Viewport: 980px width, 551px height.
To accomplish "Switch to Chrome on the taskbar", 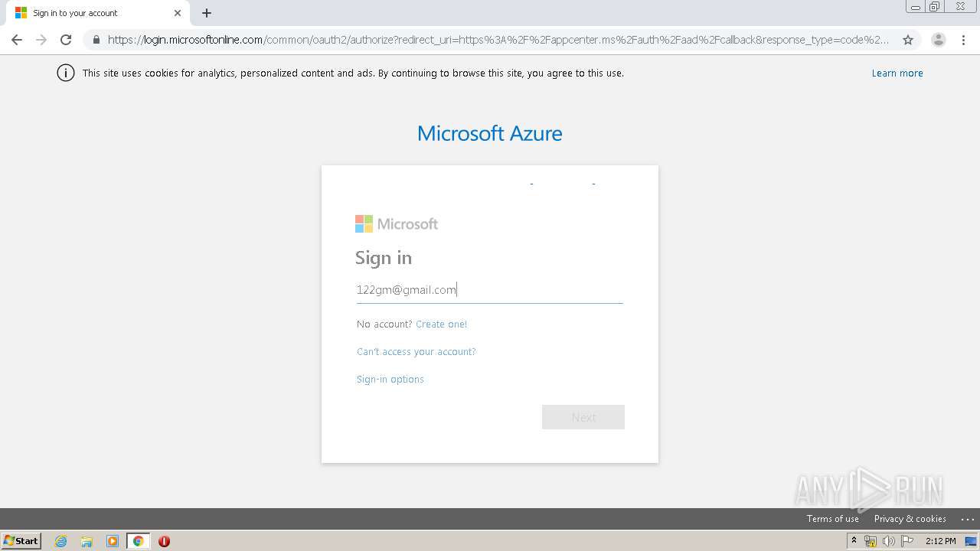I will click(138, 541).
